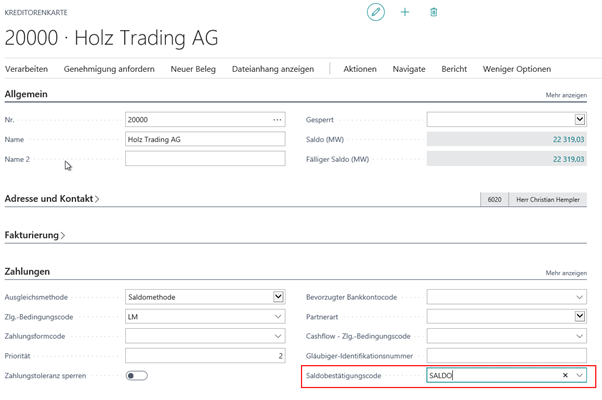Screen dimensions: 602x400
Task: Click Mehr anzeigen in Allgemein section
Action: [566, 95]
